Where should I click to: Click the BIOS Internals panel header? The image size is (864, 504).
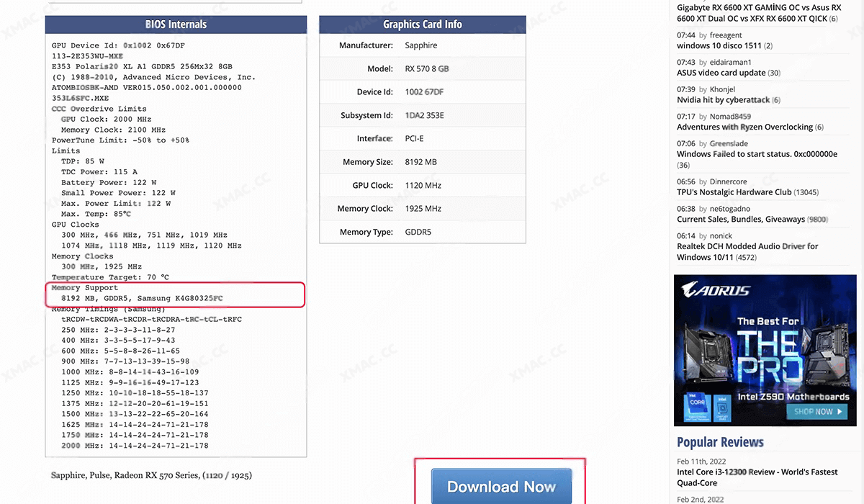176,24
